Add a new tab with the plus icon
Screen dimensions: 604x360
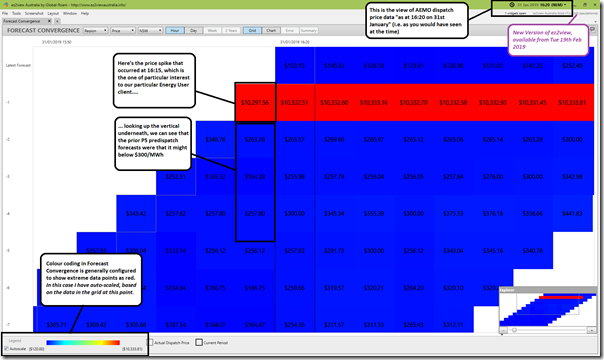[57, 21]
